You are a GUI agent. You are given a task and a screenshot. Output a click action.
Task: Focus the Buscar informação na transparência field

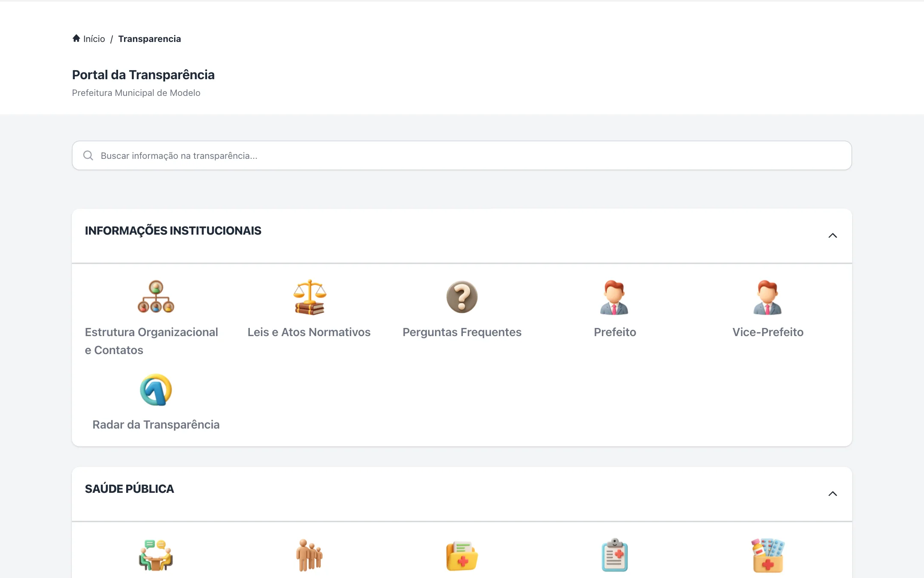(462, 155)
